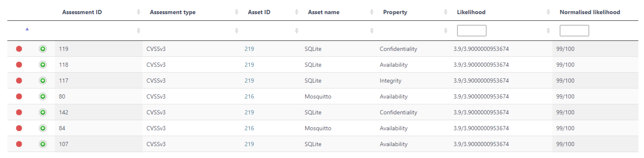This screenshot has height=158, width=644.
Task: Open asset 219 link in assessment 119 row
Action: point(249,49)
